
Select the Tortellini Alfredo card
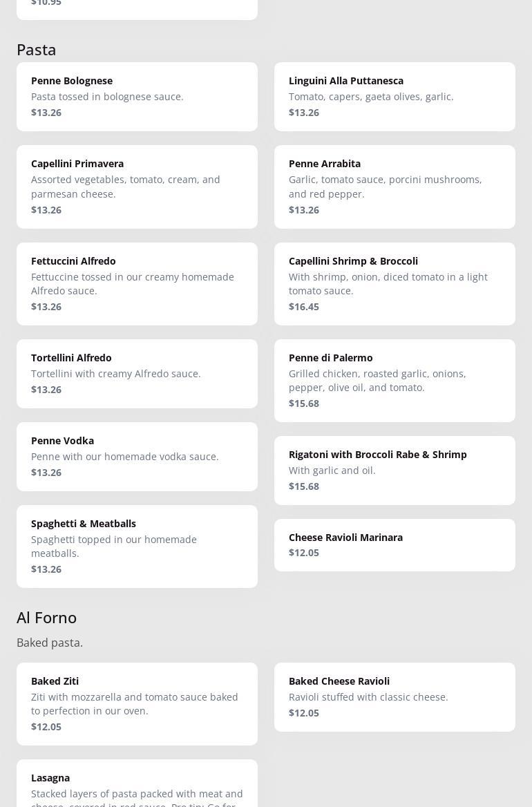click(137, 373)
